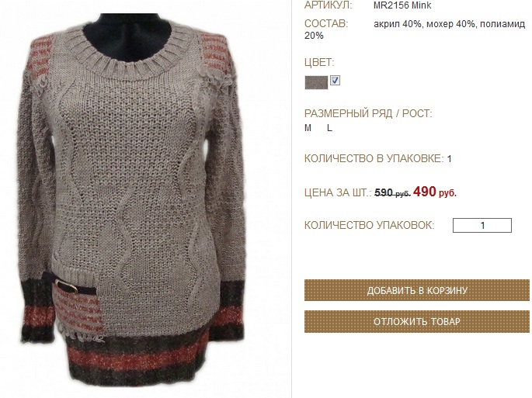This screenshot has height=398, width=532.
Task: Click the АРТИКУЛ label
Action: click(x=328, y=5)
